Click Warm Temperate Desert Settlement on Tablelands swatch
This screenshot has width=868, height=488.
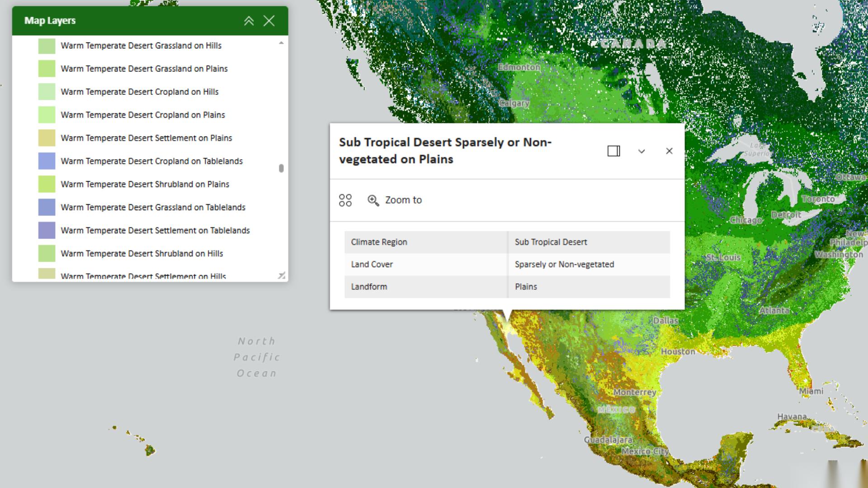(47, 230)
